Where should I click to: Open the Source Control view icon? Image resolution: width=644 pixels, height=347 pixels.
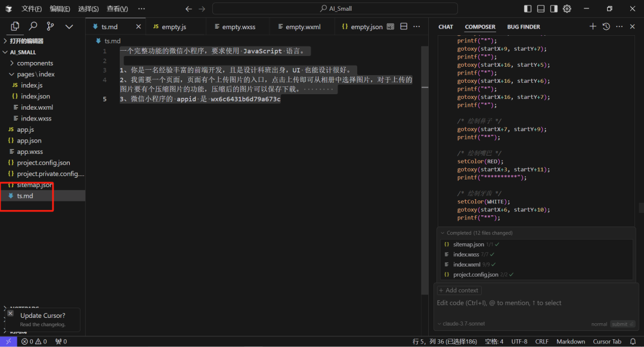(x=51, y=26)
